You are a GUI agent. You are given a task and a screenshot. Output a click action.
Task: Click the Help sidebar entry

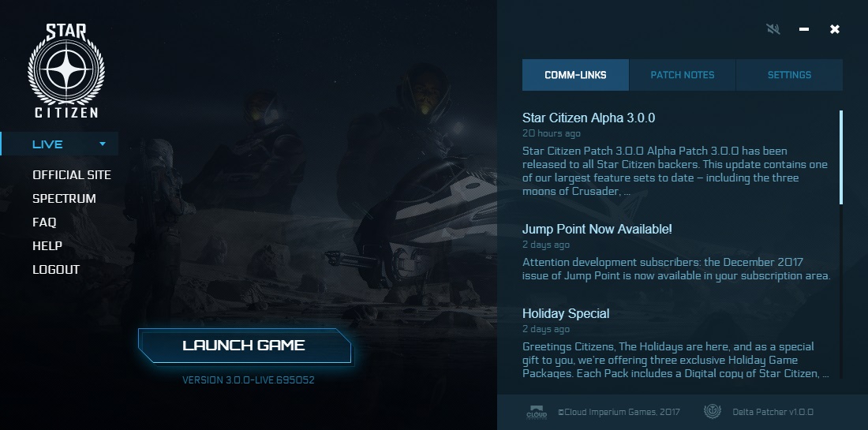tap(47, 245)
